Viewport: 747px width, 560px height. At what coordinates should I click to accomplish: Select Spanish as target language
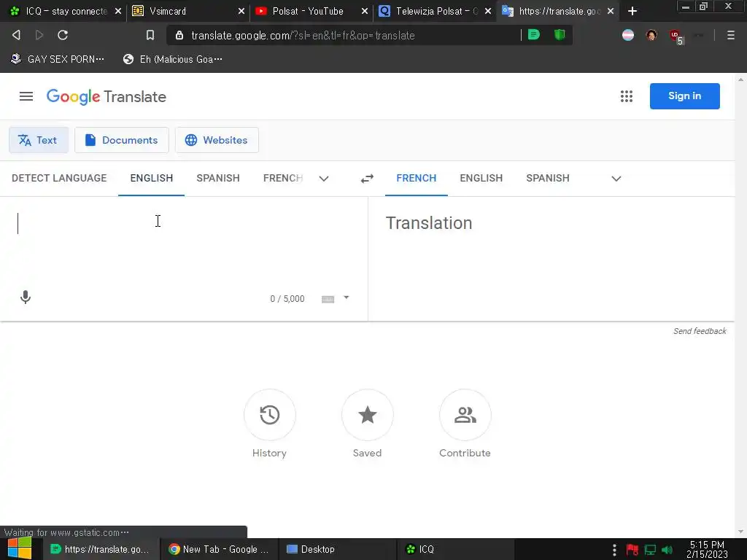click(548, 178)
